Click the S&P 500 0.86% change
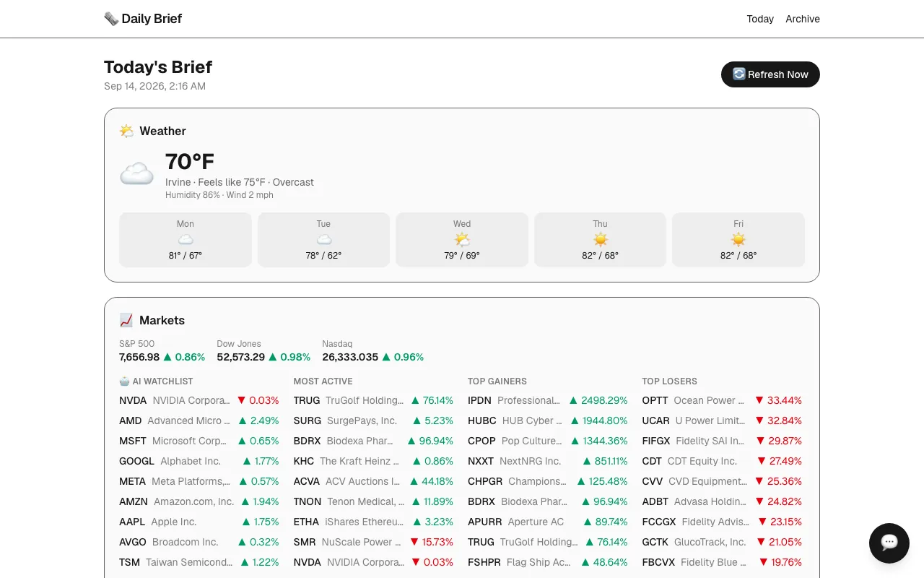The image size is (924, 578). (x=184, y=357)
